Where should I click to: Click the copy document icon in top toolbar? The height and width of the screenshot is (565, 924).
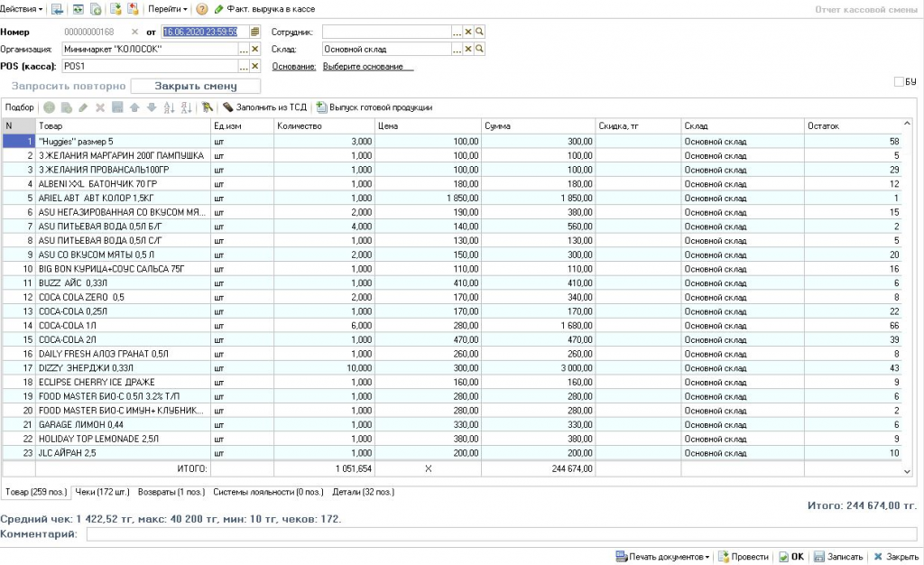[96, 9]
